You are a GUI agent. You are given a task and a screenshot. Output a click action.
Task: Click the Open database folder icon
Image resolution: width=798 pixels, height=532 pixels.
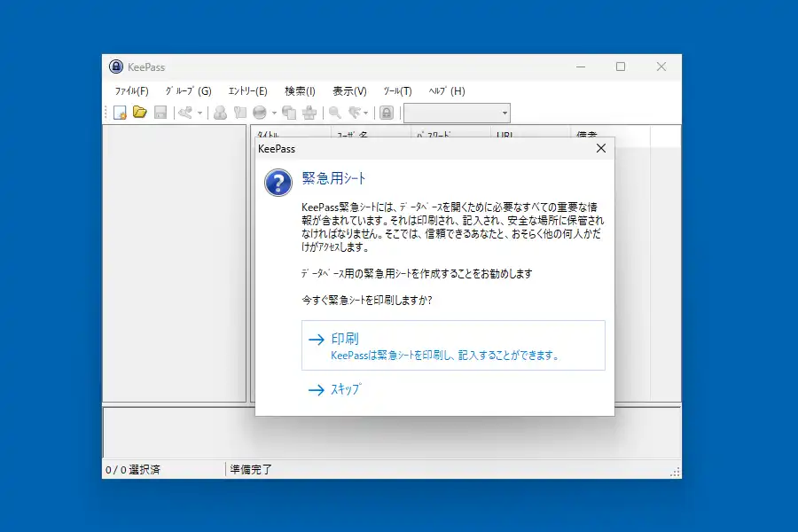coord(140,112)
